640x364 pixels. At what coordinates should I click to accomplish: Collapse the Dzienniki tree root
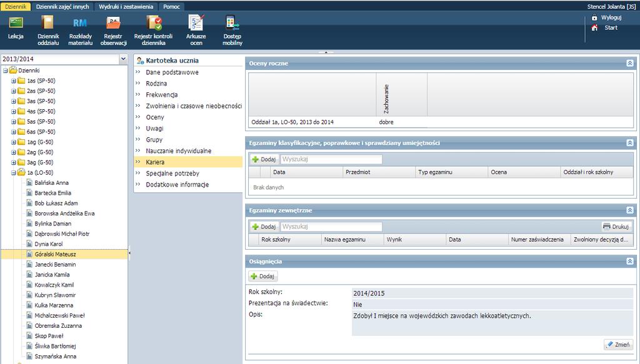[x=5, y=71]
